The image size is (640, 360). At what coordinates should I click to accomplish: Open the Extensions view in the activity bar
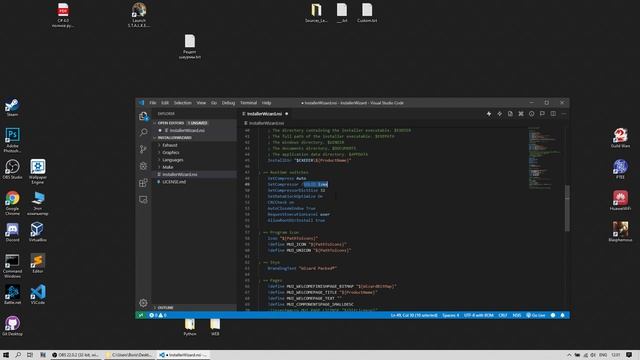tap(143, 182)
